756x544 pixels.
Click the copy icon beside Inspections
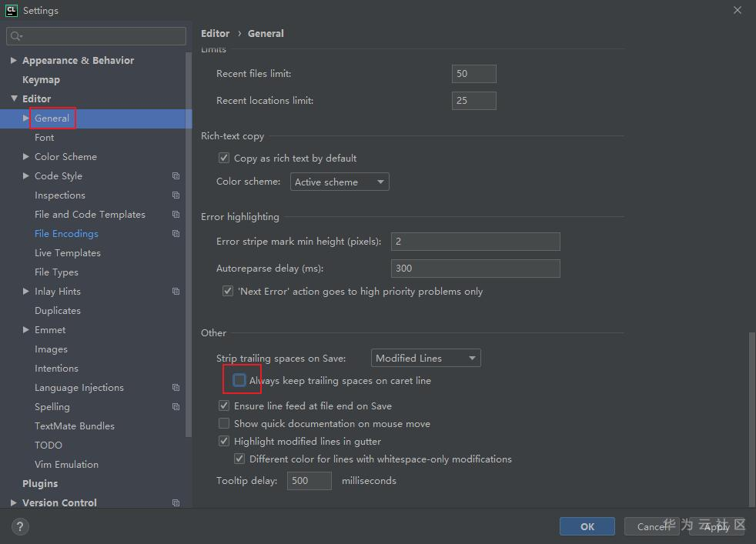point(176,195)
